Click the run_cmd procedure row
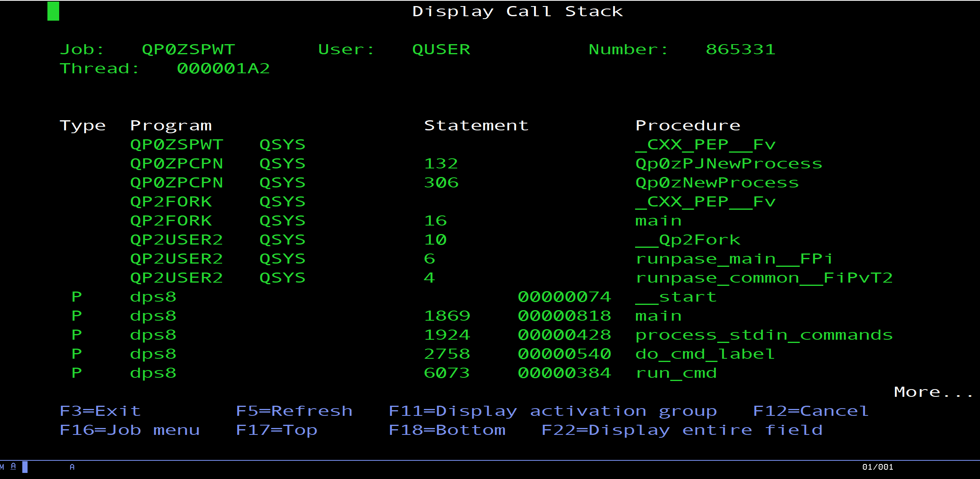The height and width of the screenshot is (479, 980). coord(676,373)
